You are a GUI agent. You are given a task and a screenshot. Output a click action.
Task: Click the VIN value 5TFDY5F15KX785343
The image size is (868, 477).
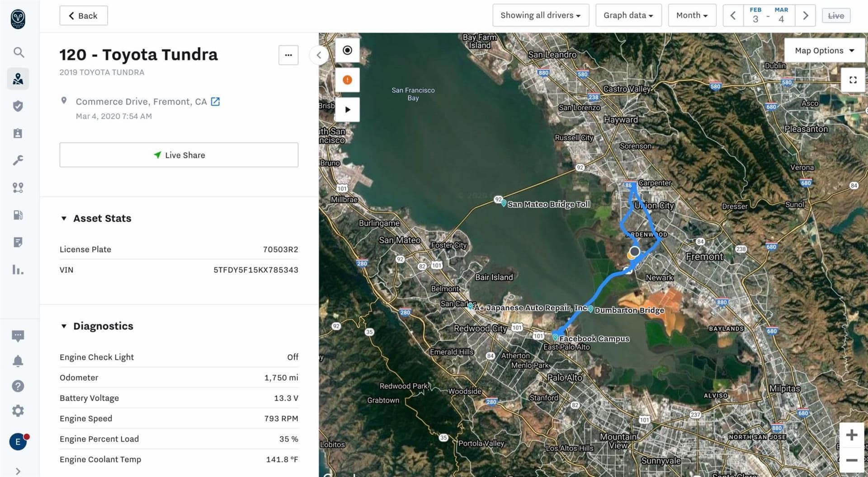point(256,270)
